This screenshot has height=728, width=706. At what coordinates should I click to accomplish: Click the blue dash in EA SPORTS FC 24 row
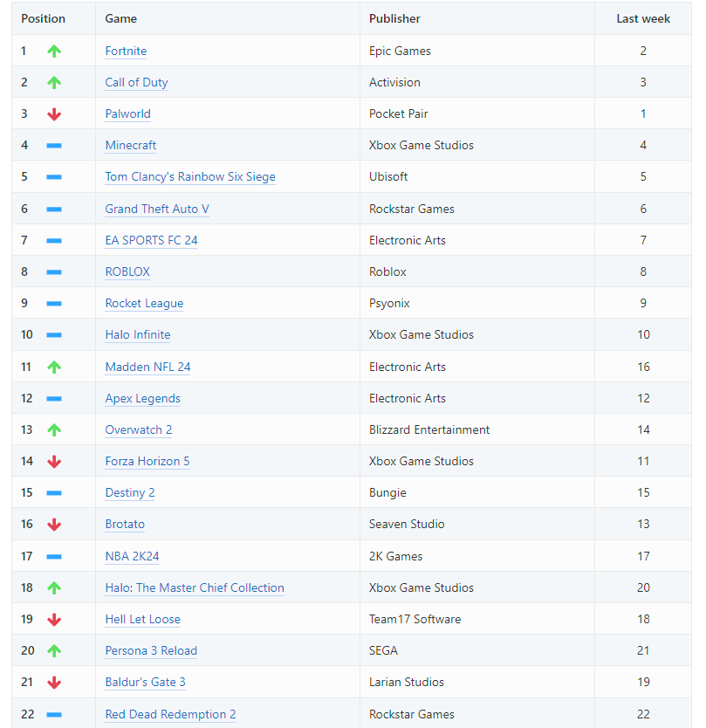[x=54, y=241]
